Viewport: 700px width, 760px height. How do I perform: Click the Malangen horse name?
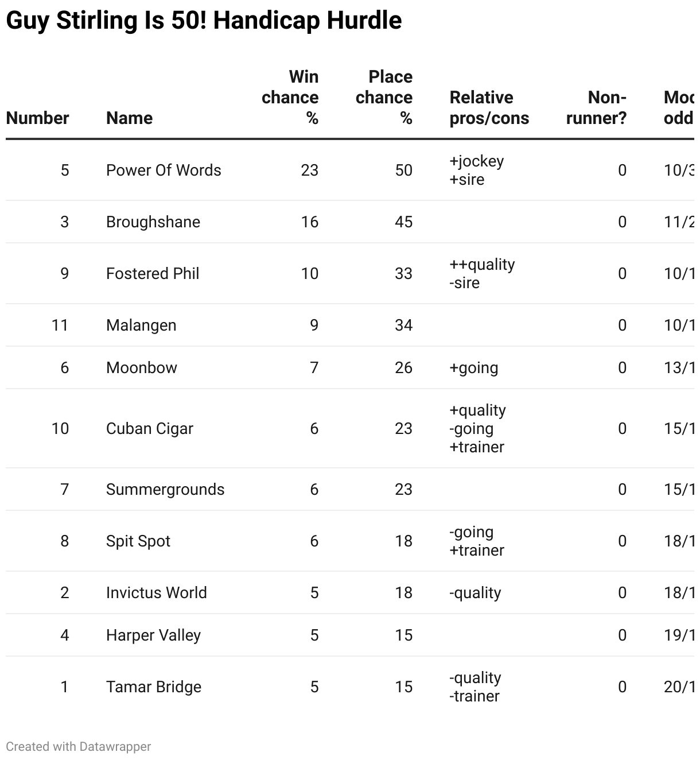(x=141, y=325)
